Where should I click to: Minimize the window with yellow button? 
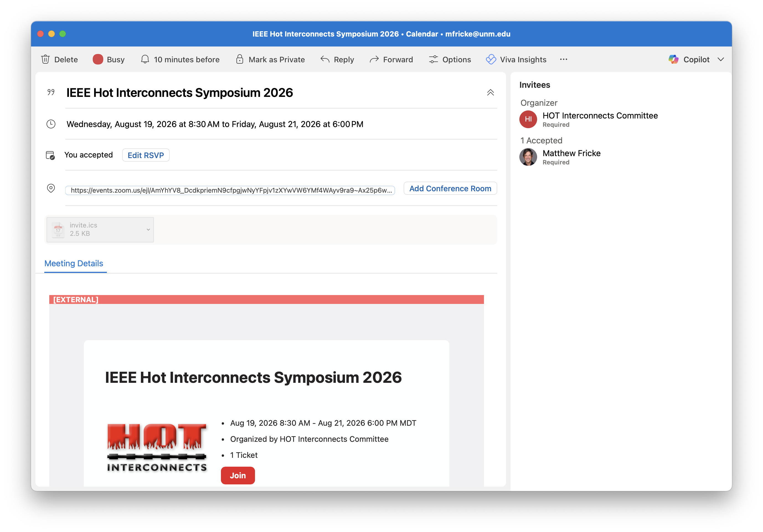tap(51, 34)
